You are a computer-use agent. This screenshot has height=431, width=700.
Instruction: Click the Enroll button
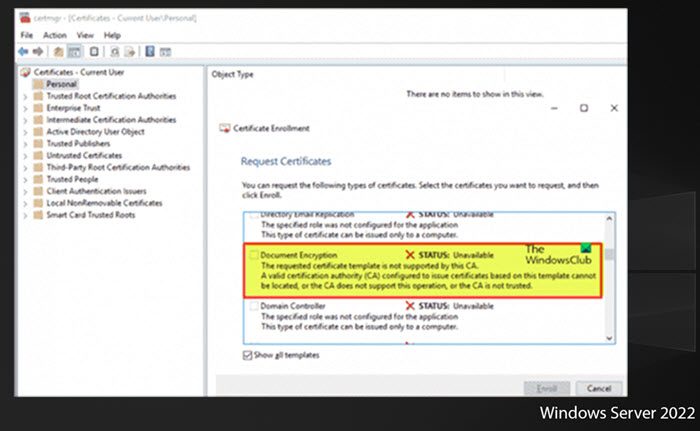click(x=546, y=388)
